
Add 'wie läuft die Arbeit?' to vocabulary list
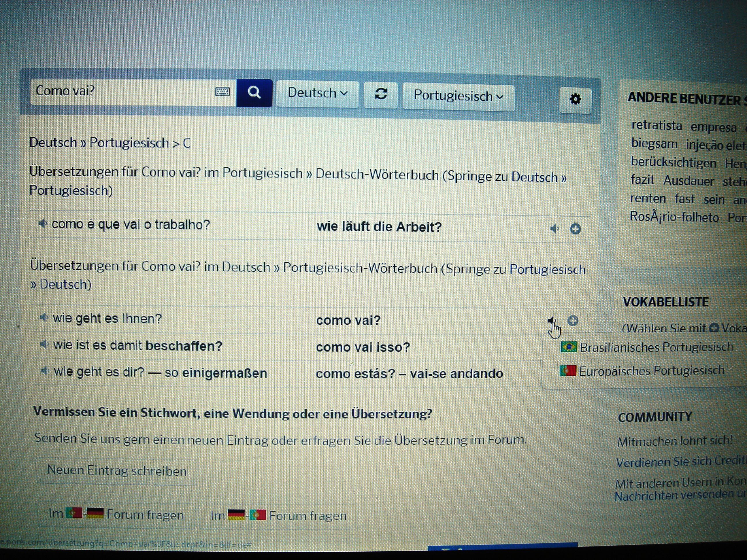(x=575, y=229)
